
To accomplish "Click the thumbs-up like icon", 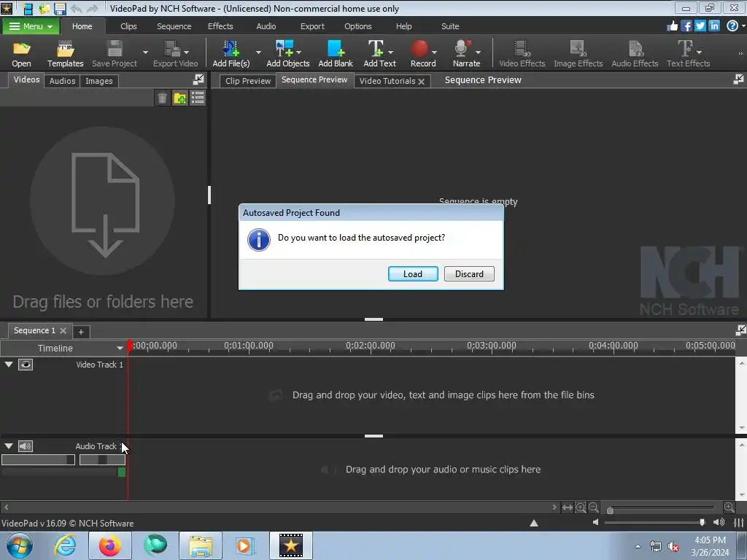I will [x=672, y=26].
